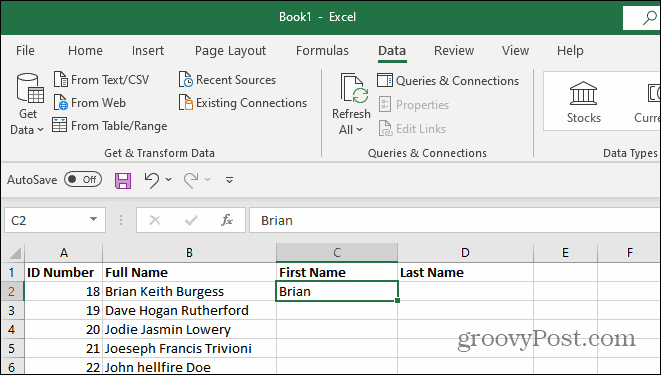The width and height of the screenshot is (661, 375).
Task: Click From Table/Range
Action: [110, 126]
